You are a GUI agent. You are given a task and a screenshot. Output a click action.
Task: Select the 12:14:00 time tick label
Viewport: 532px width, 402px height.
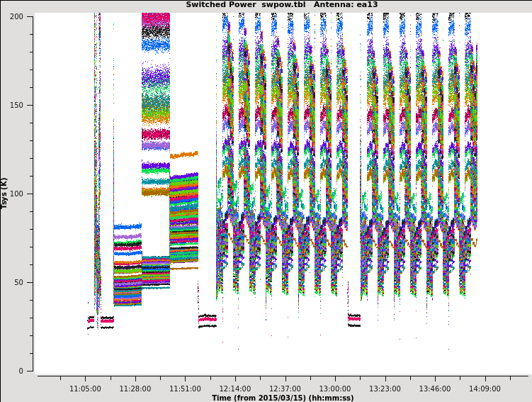tap(234, 389)
